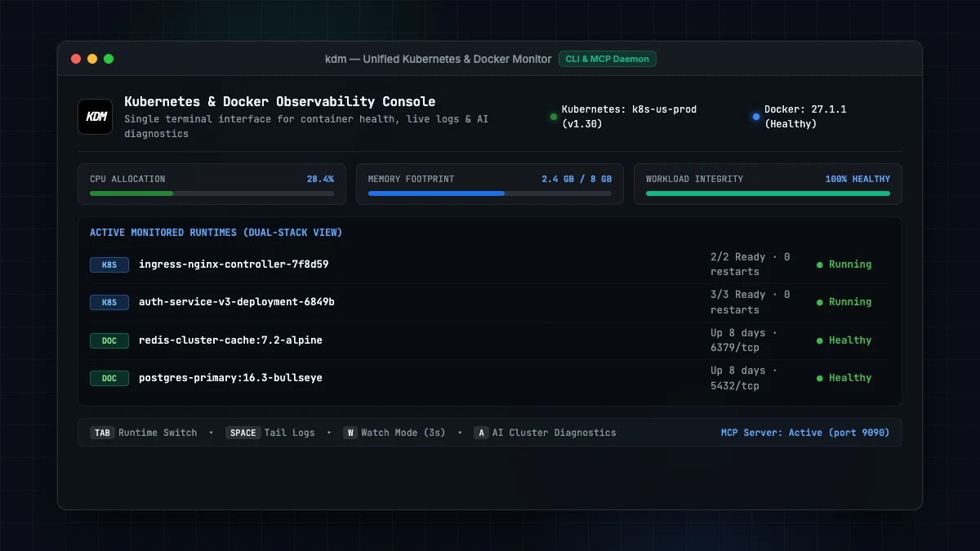Select Tail Logs shortcut label
Screen dimensions: 980x551
[289, 433]
